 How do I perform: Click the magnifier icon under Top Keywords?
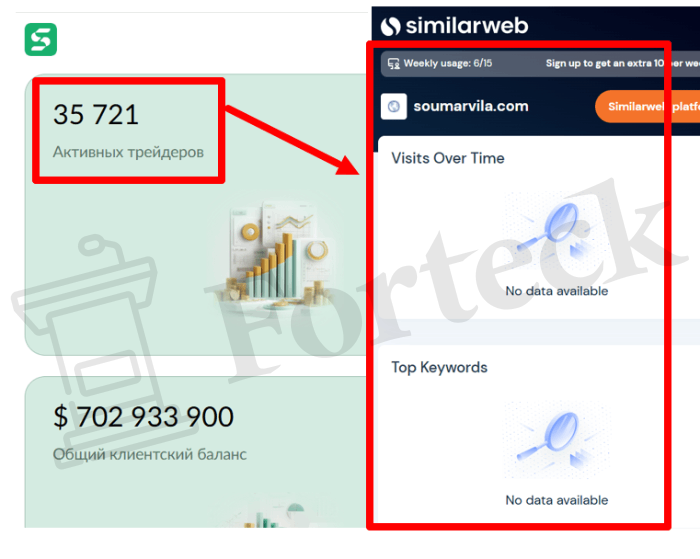click(556, 440)
